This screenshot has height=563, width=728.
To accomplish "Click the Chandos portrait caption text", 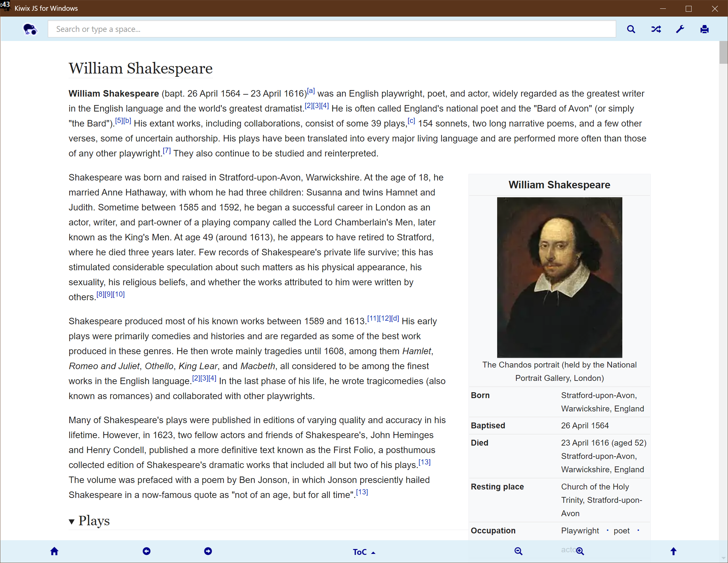I will (x=559, y=371).
